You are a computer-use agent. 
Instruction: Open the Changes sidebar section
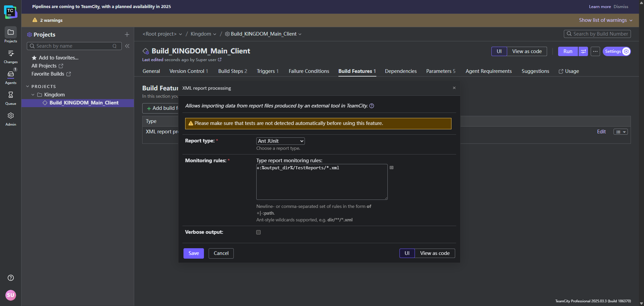10,56
